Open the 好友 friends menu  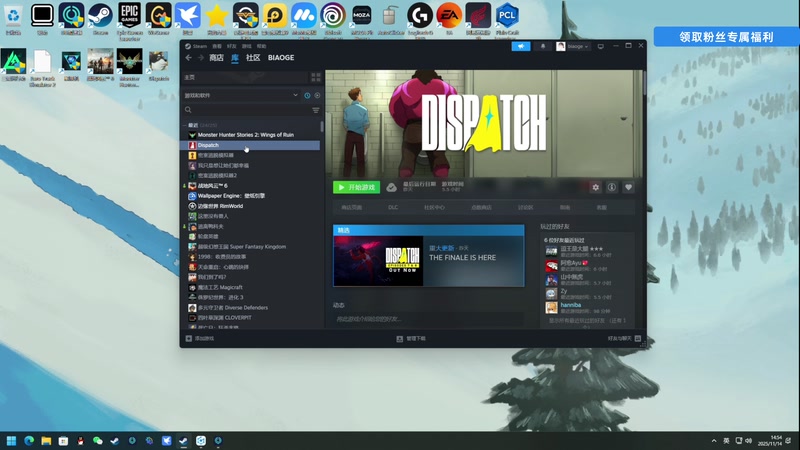[x=232, y=46]
